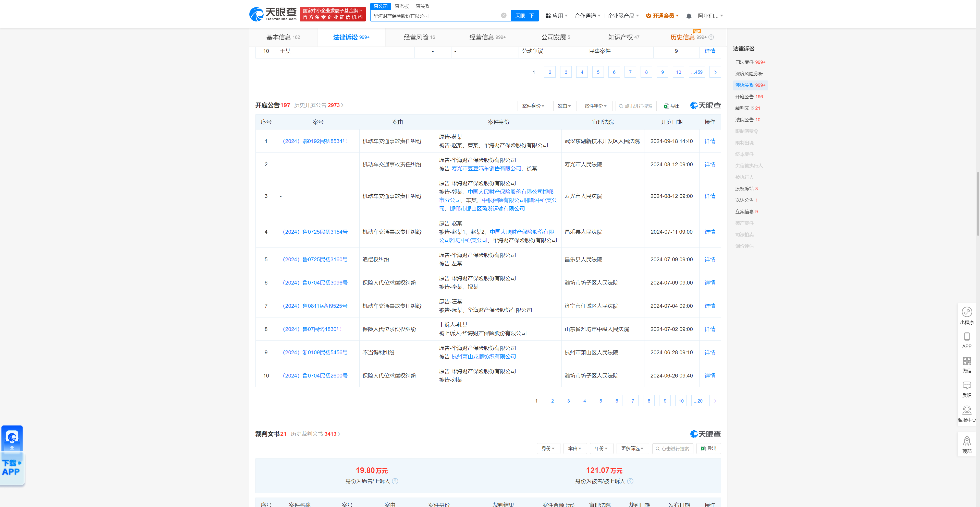Open 法院公告 10 in sidebar
980x507 pixels.
click(x=747, y=120)
